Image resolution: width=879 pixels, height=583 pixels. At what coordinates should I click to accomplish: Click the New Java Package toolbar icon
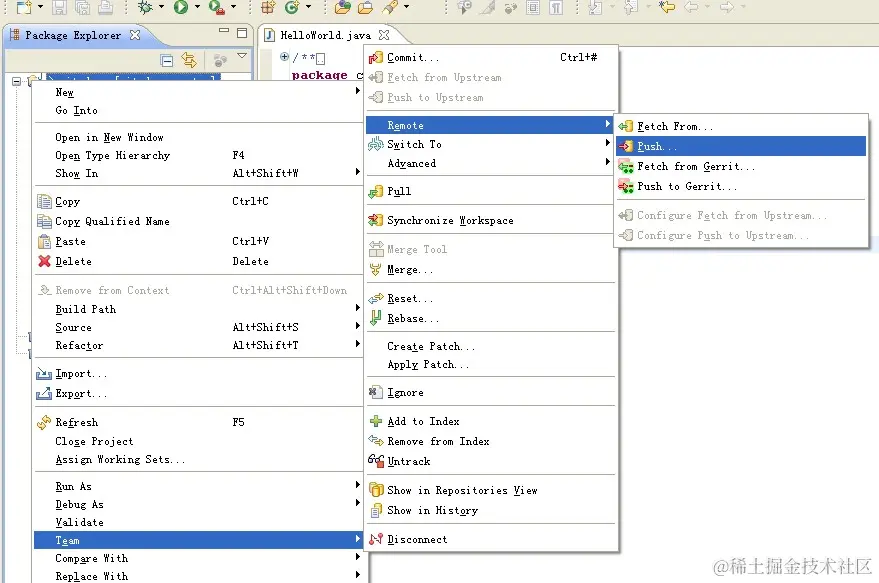pos(268,7)
